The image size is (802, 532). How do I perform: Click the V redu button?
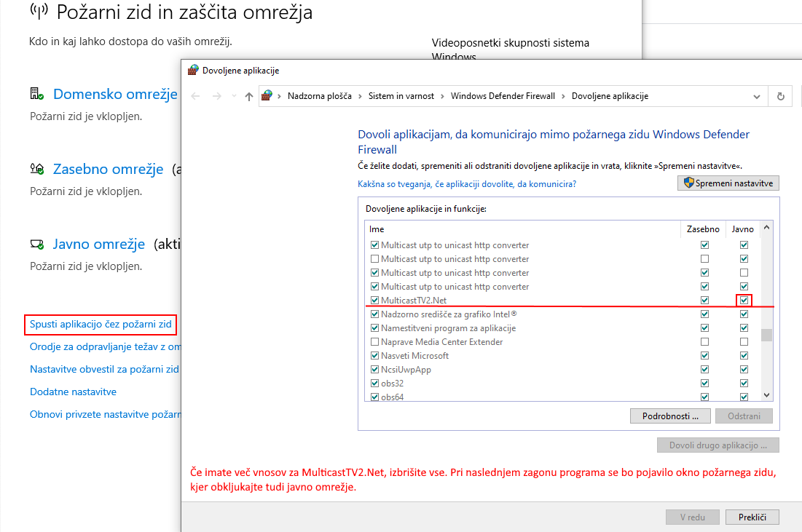693,517
